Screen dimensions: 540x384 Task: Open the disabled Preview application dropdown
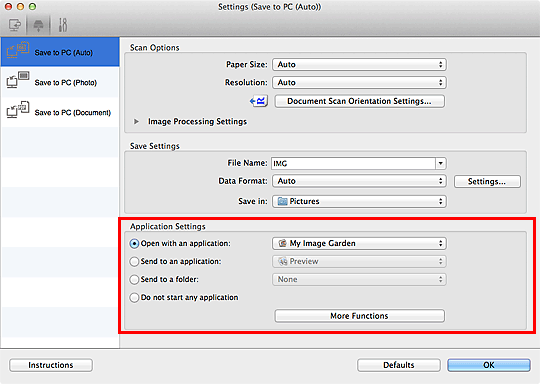[x=359, y=261]
